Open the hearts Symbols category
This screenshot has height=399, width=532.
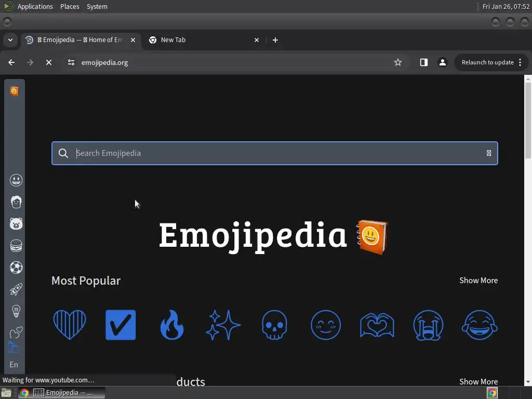(x=16, y=332)
